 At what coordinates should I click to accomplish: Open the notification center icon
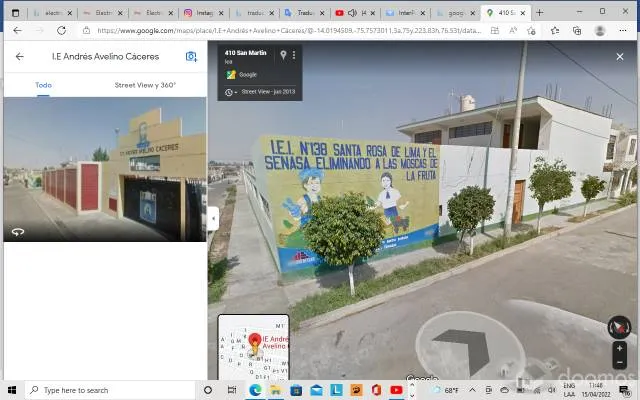click(624, 390)
